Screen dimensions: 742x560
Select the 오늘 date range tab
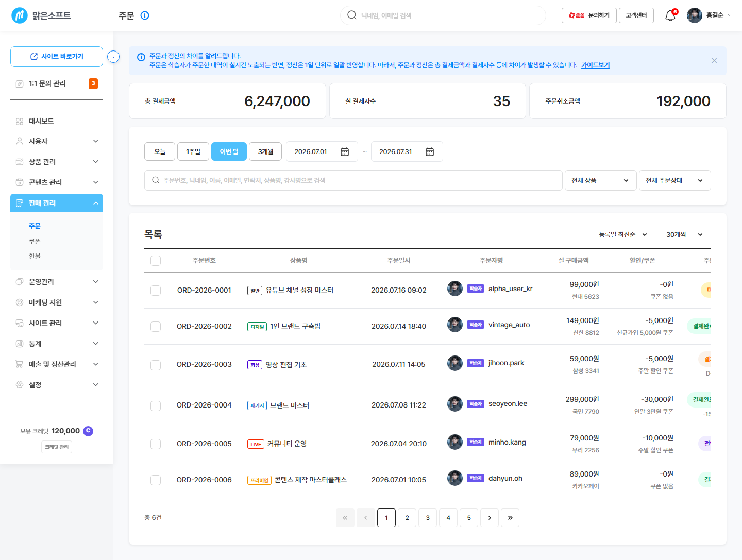(160, 151)
